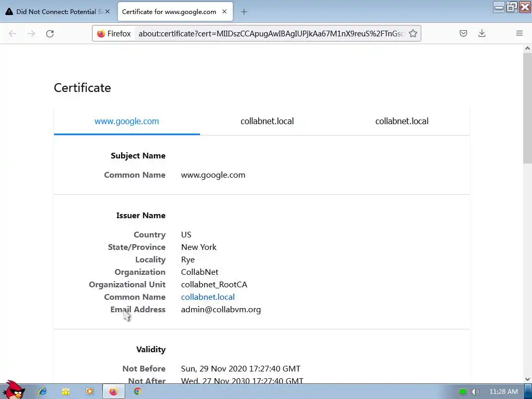Open a new browser tab
The image size is (532, 399).
(244, 12)
